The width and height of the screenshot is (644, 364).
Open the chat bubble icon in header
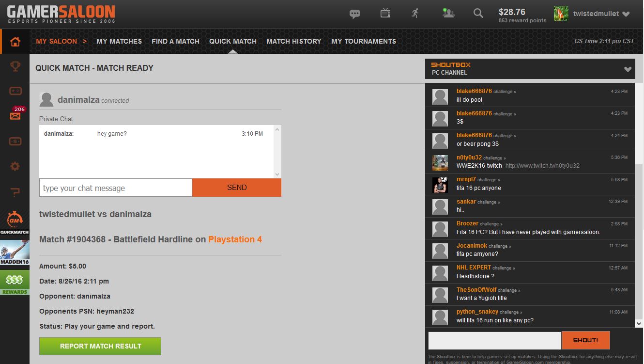pyautogui.click(x=355, y=14)
